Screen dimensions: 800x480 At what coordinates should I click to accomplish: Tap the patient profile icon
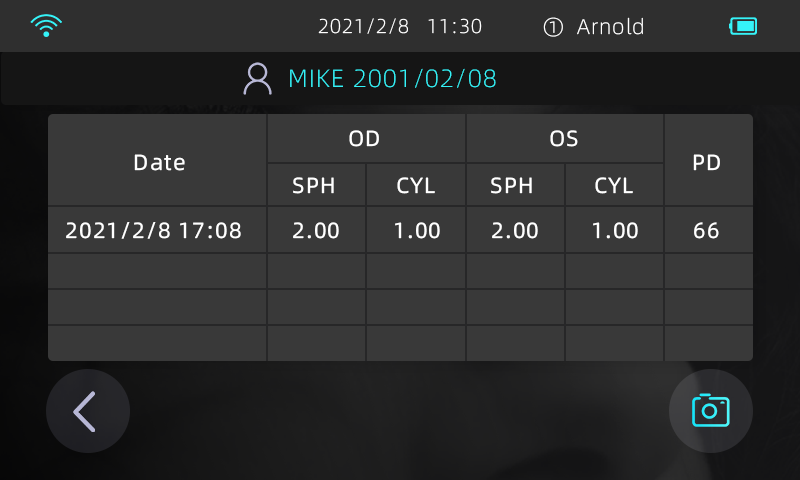[258, 79]
